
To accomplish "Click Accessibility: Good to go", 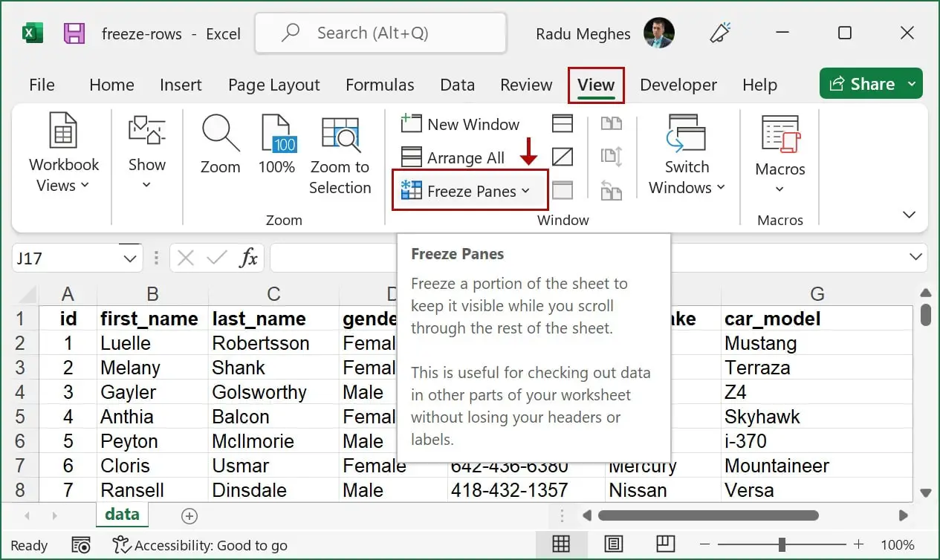I will (x=201, y=544).
